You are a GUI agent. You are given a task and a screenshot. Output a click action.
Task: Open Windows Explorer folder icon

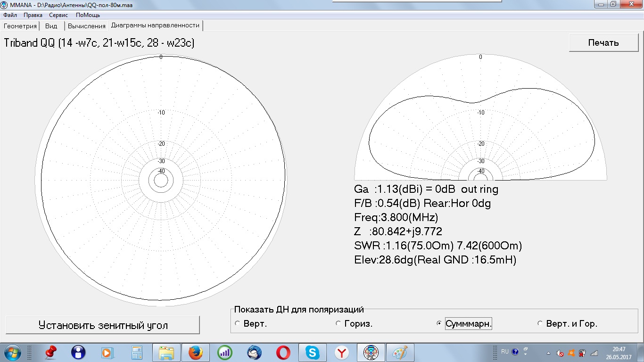[166, 352]
